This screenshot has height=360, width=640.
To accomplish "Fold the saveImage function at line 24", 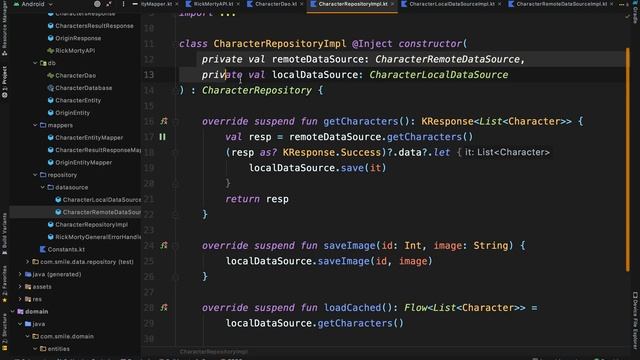I will click(x=176, y=246).
